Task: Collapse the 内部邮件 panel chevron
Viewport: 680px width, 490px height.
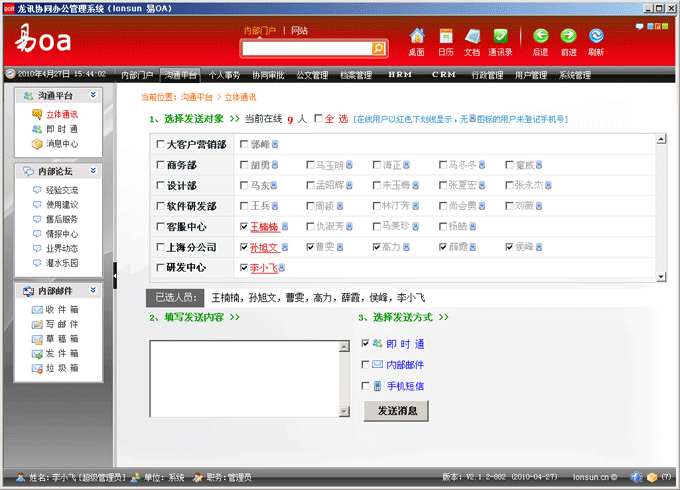Action: (x=93, y=290)
